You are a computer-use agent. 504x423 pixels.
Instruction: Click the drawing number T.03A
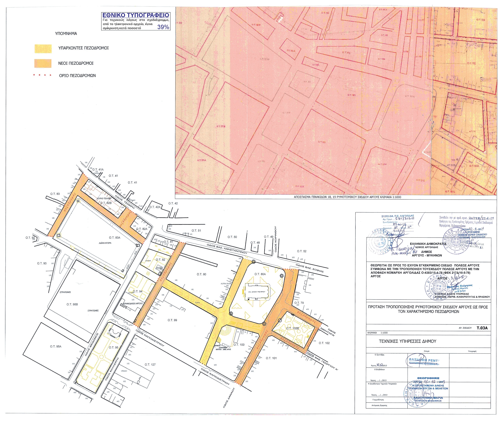coord(482,328)
